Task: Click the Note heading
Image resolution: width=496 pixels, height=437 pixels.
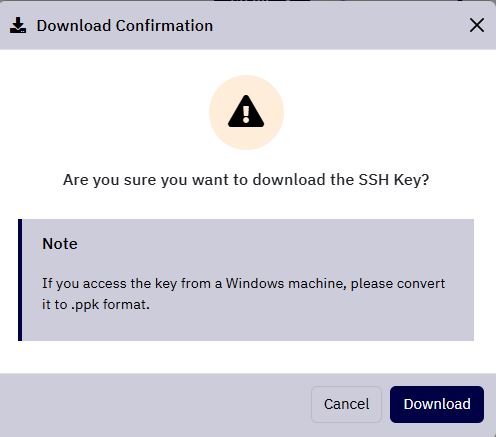Action: (60, 244)
